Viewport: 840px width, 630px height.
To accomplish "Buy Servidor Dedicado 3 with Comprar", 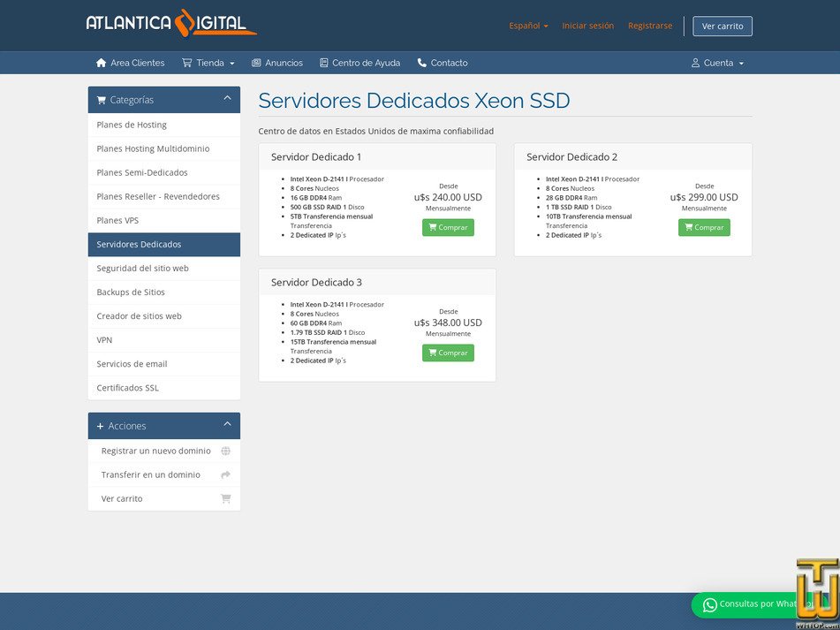I will [448, 353].
